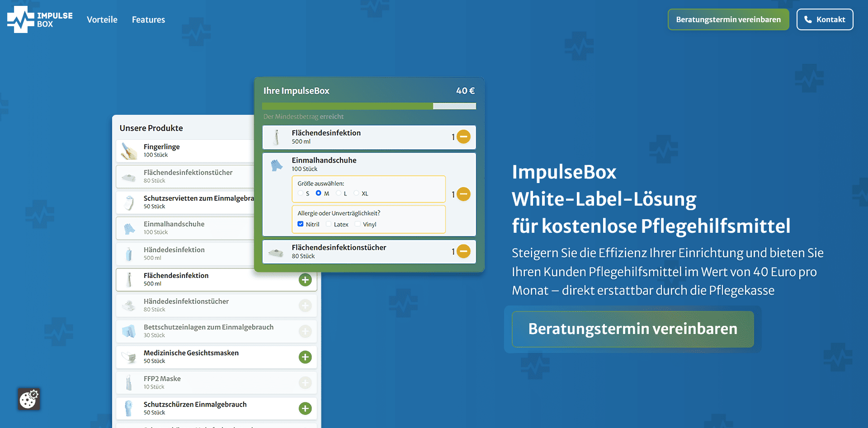Remove Flächendesinfektion 500 ml from box
The image size is (868, 428).
coord(463,136)
